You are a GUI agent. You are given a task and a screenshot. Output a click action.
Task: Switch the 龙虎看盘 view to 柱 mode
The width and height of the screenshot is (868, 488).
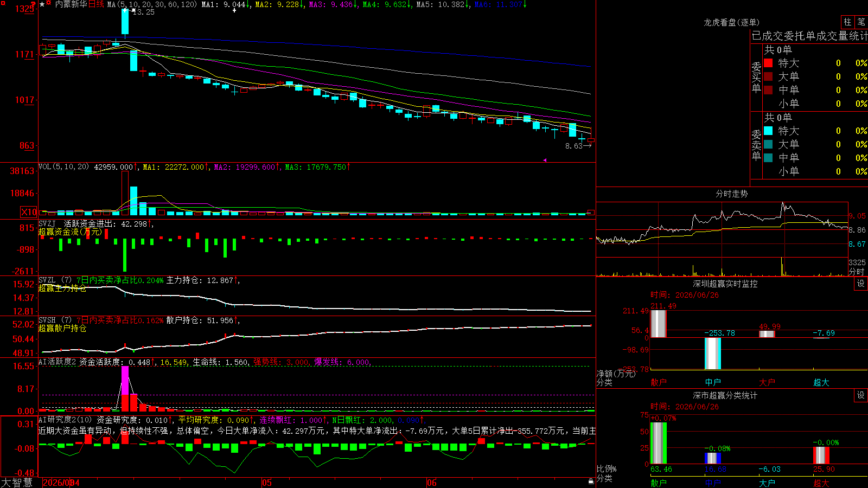[847, 22]
